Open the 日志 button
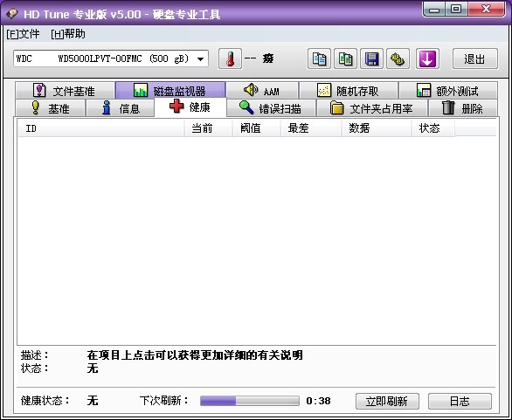 click(460, 401)
